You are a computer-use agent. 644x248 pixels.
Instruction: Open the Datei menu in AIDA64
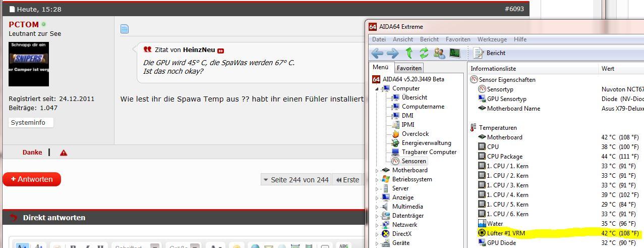coord(379,39)
